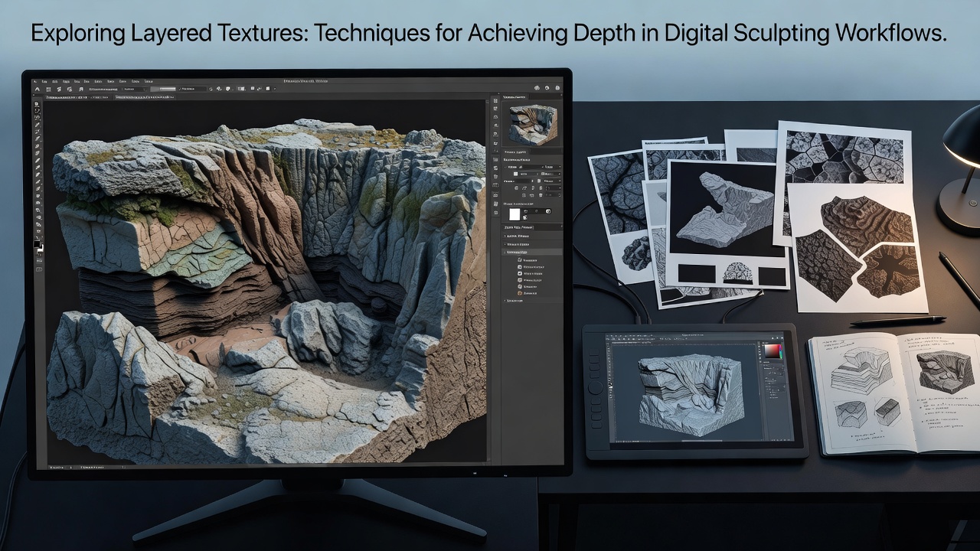Click the leftmost icon in the monitor's options bar
980x551 pixels.
coord(38,89)
